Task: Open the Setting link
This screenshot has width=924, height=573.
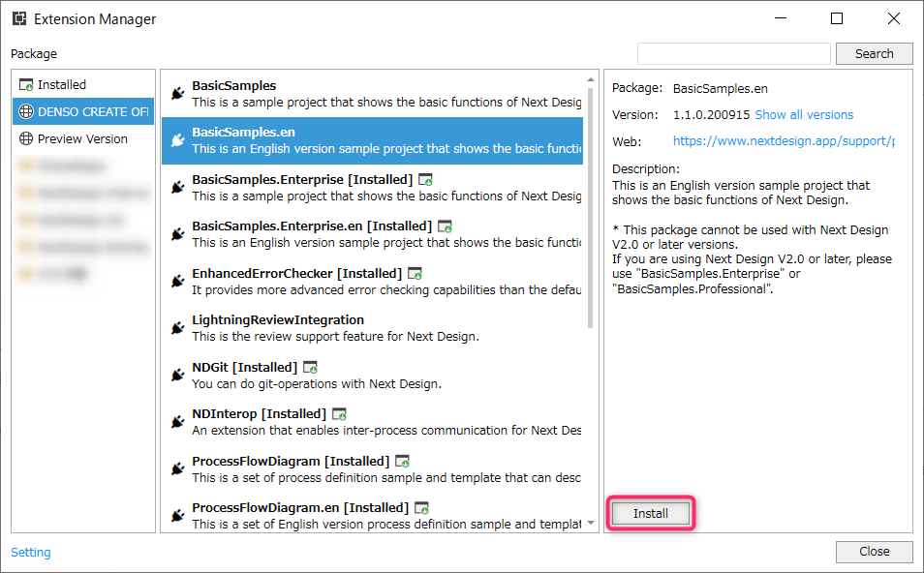Action: [31, 553]
